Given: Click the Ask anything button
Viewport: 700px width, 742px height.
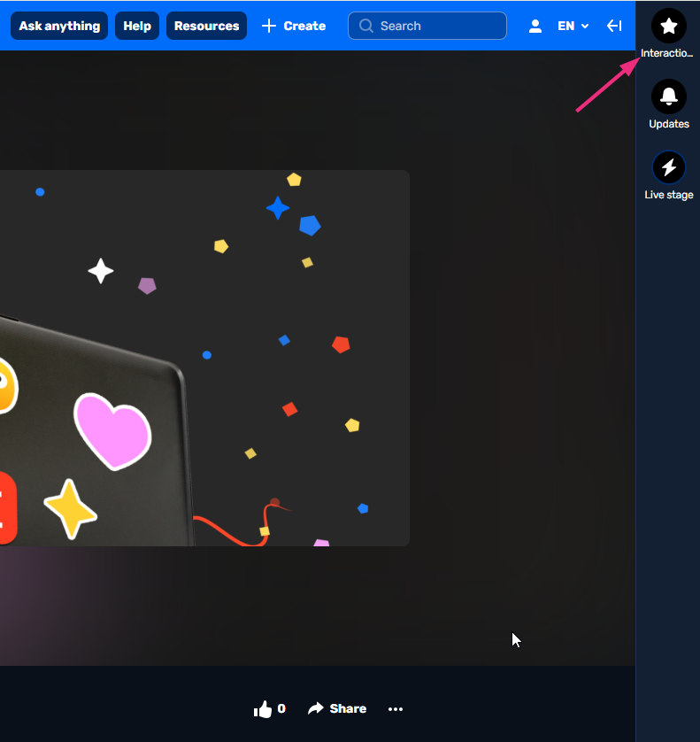Looking at the screenshot, I should [59, 26].
